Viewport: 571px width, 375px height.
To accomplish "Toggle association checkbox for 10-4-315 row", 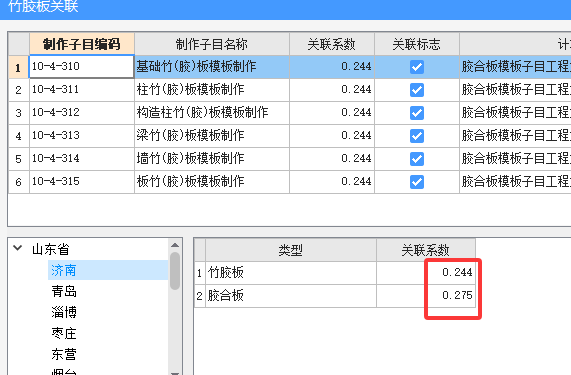I will point(417,182).
